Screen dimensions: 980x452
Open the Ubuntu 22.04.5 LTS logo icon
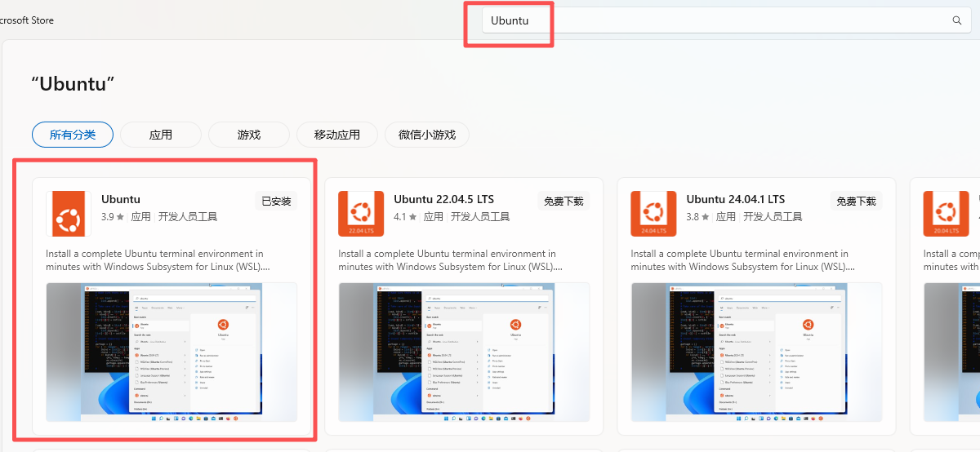[361, 214]
